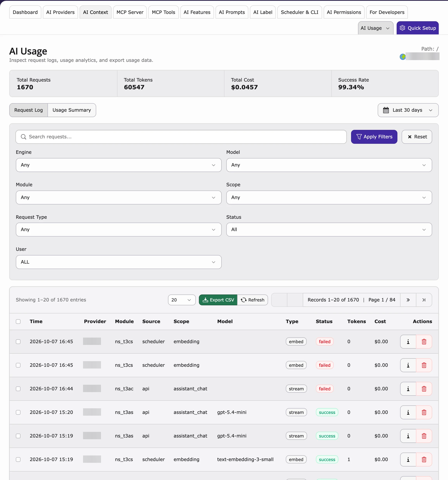Toggle the select-all checkbox in table header
Viewport: 448px width, 480px height.
click(x=18, y=321)
